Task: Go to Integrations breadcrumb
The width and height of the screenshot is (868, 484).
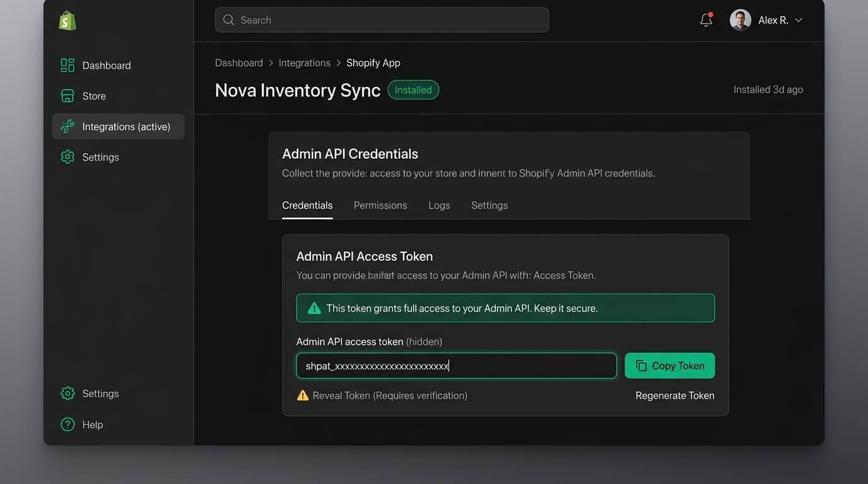Action: (305, 63)
